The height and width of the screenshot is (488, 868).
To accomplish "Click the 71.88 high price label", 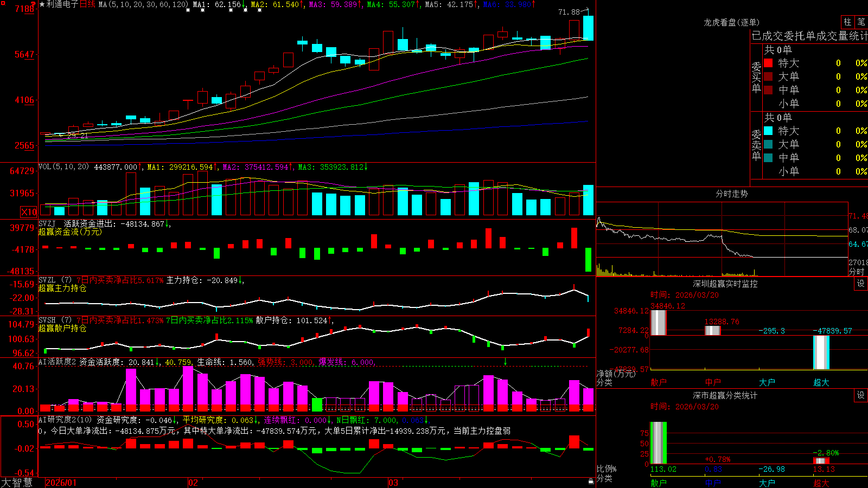I will (x=569, y=12).
